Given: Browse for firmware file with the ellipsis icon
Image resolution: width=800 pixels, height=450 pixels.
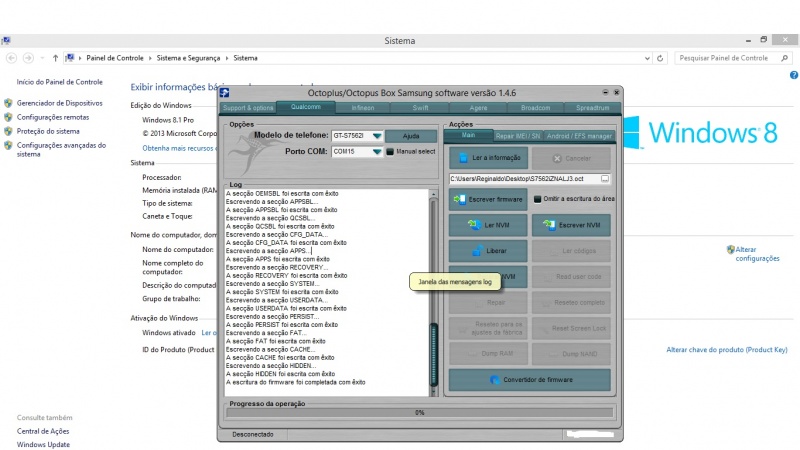Looking at the screenshot, I should 605,179.
